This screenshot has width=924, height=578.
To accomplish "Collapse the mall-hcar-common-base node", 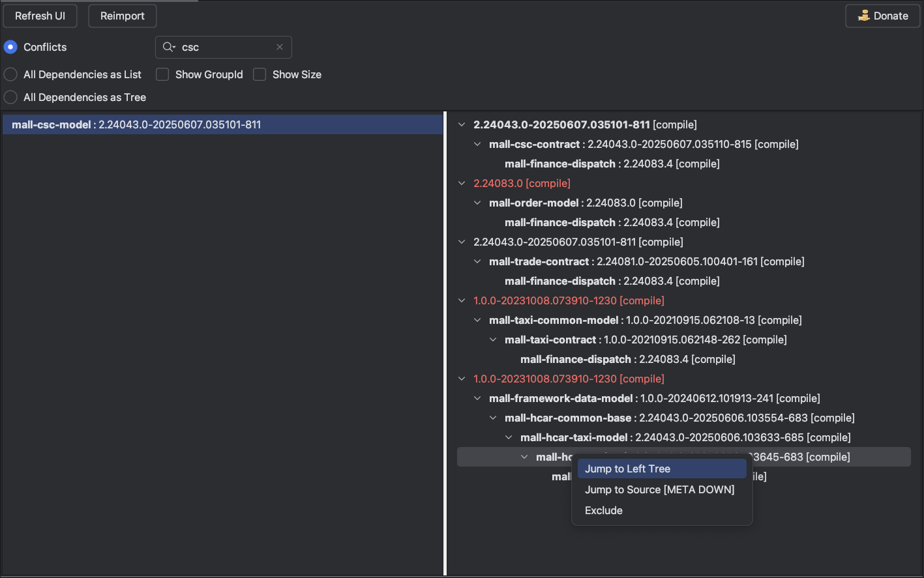I will [x=493, y=418].
